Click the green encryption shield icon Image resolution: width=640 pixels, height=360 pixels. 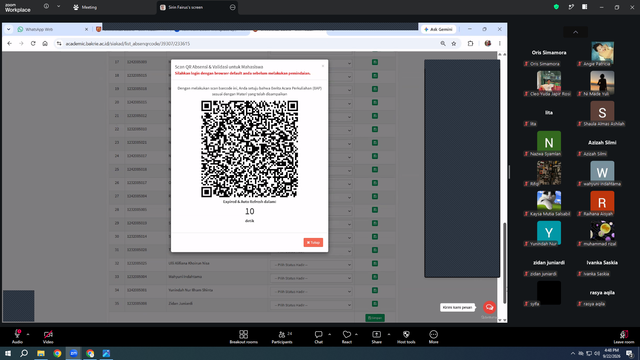556,7
